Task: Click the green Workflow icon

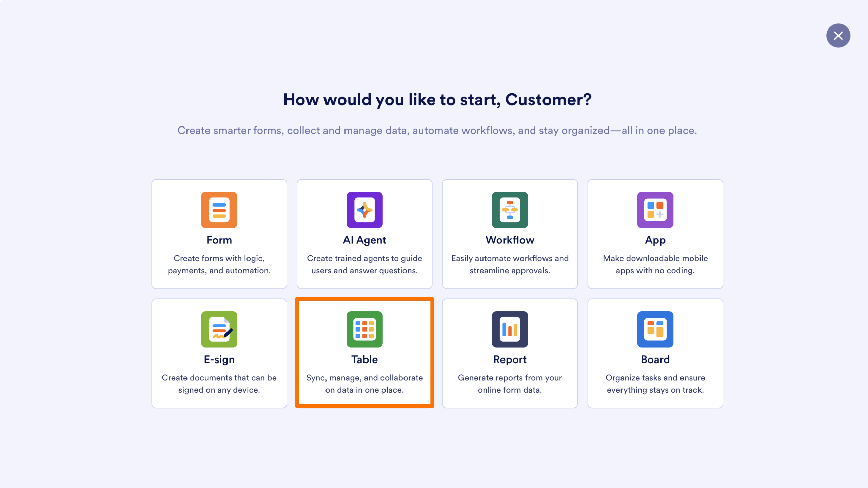Action: tap(510, 210)
